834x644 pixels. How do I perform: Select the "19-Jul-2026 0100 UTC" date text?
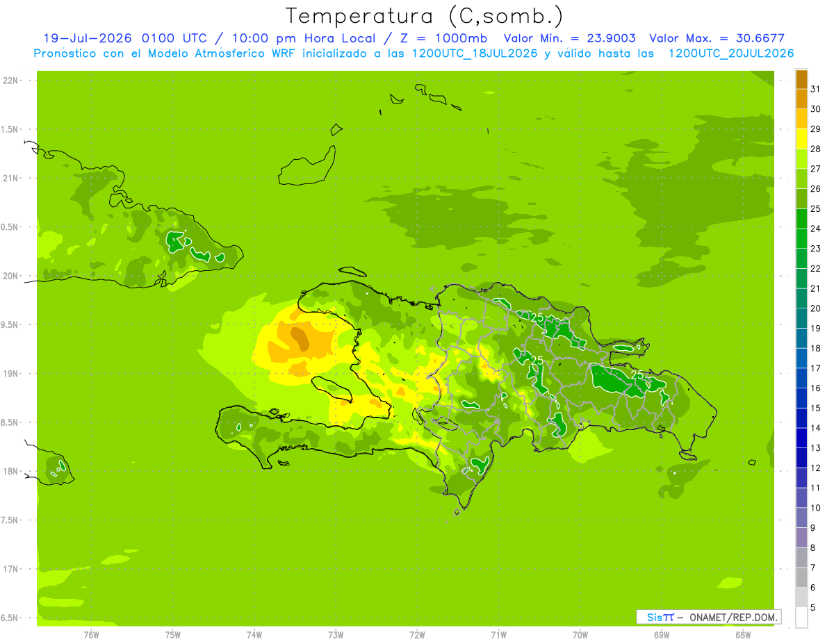pyautogui.click(x=124, y=38)
